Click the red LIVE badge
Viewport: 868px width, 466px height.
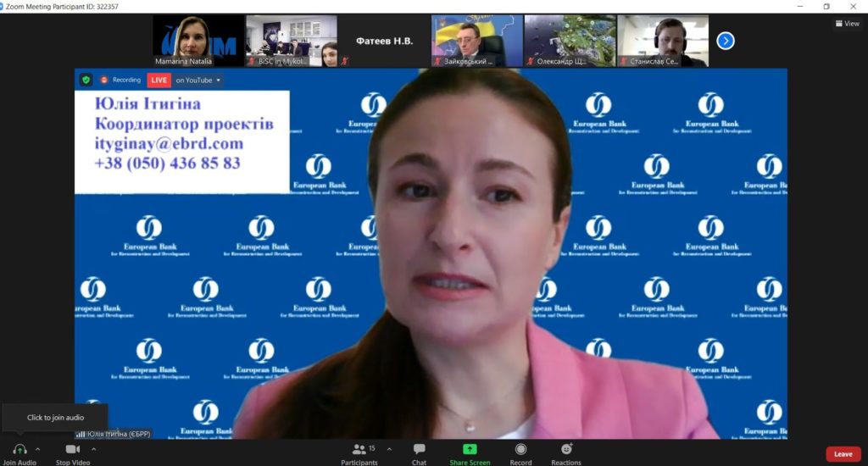(159, 80)
